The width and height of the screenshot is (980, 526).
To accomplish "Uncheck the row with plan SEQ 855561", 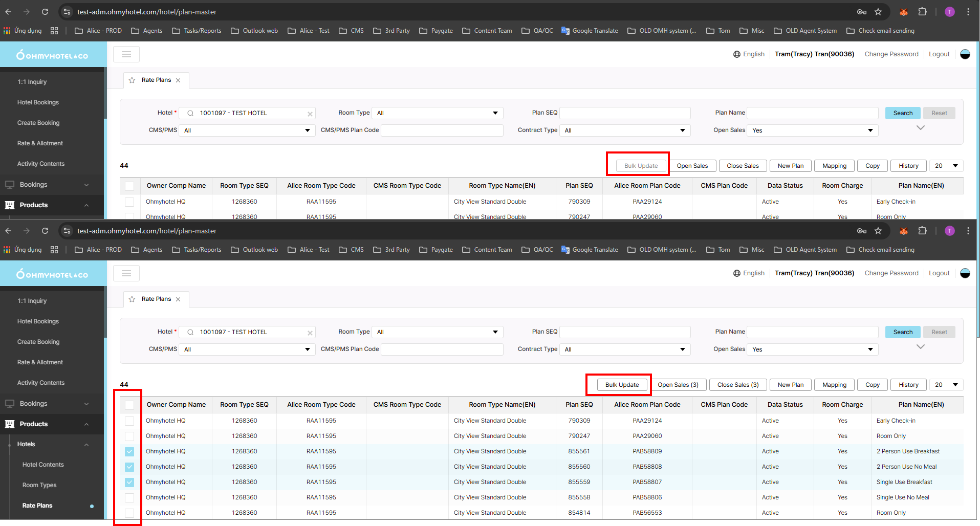I will click(129, 451).
